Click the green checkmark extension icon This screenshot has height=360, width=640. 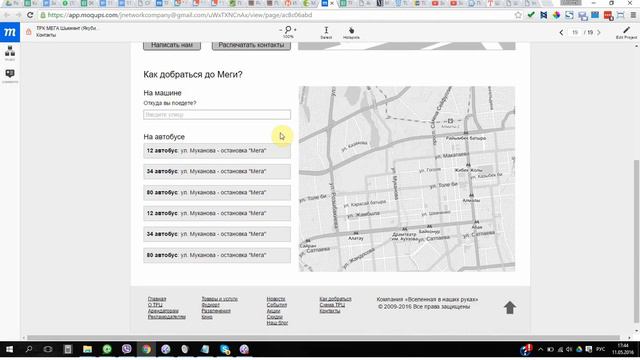pos(531,15)
